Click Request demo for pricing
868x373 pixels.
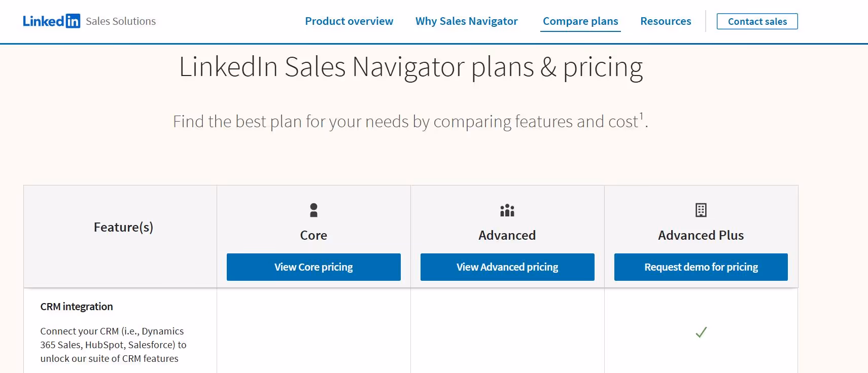701,267
